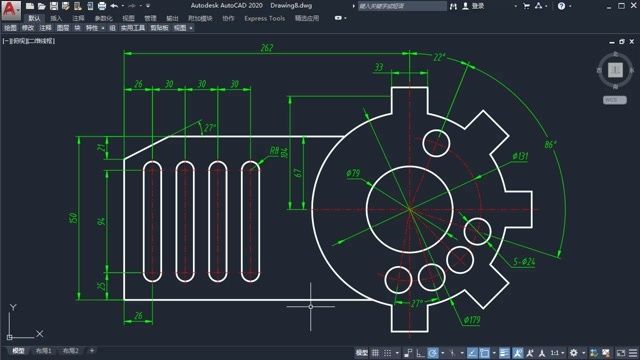
Task: Open the Autodesk App Store cart icon
Action: [x=526, y=6]
